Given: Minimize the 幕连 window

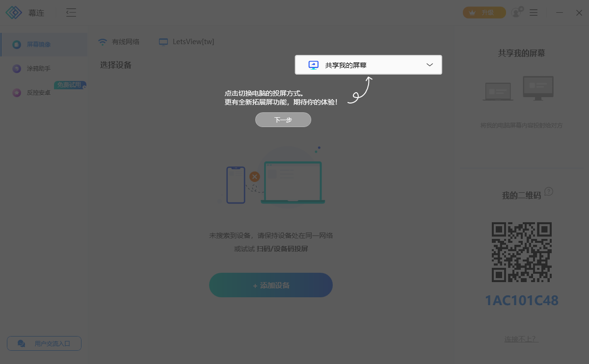Looking at the screenshot, I should (560, 13).
